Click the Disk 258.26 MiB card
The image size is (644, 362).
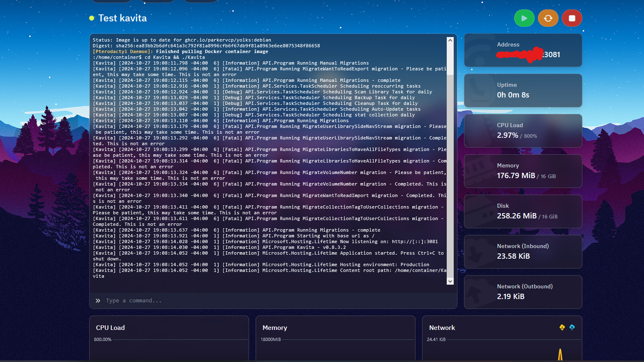(x=523, y=211)
